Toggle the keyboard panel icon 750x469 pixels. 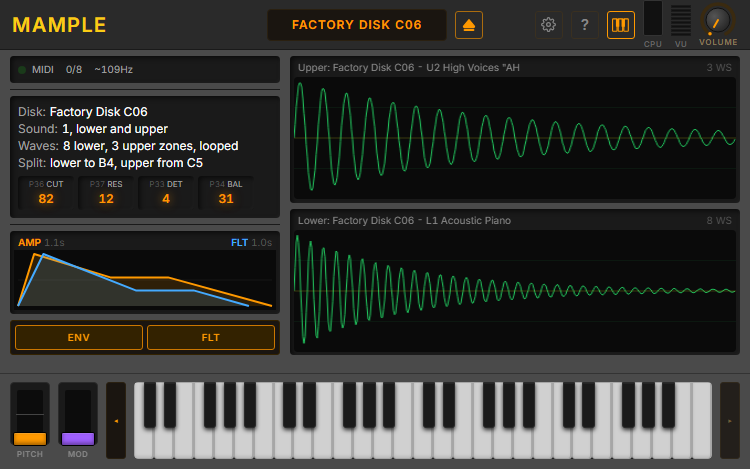pos(621,25)
